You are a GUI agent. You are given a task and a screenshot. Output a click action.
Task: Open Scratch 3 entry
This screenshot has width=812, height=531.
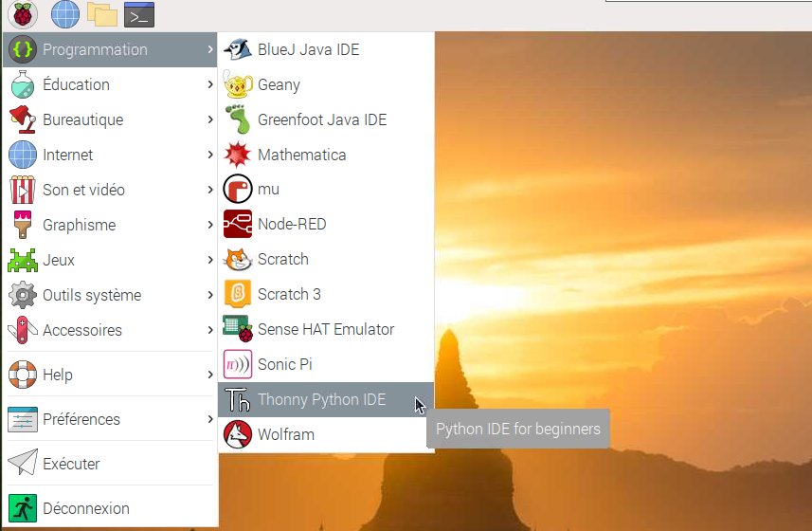tap(326, 294)
